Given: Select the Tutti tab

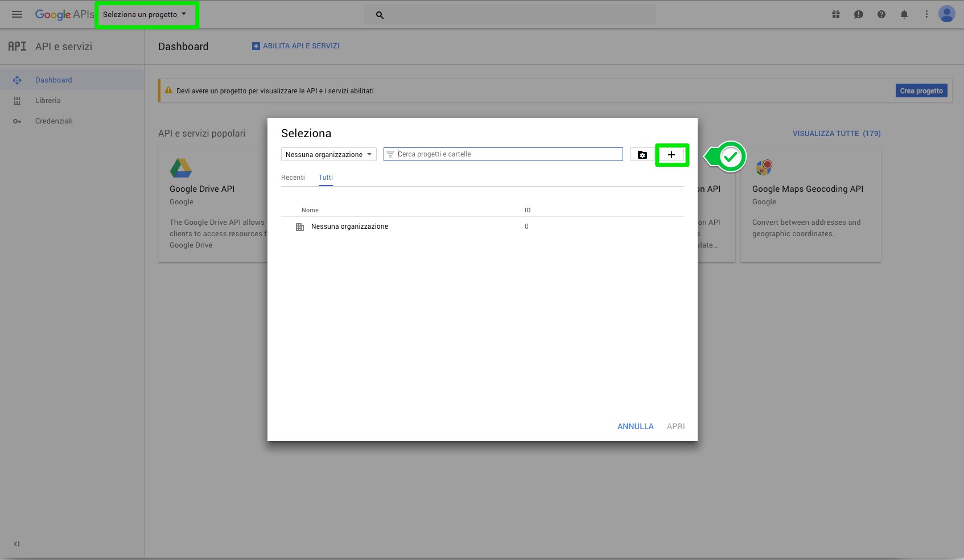Looking at the screenshot, I should (x=326, y=178).
